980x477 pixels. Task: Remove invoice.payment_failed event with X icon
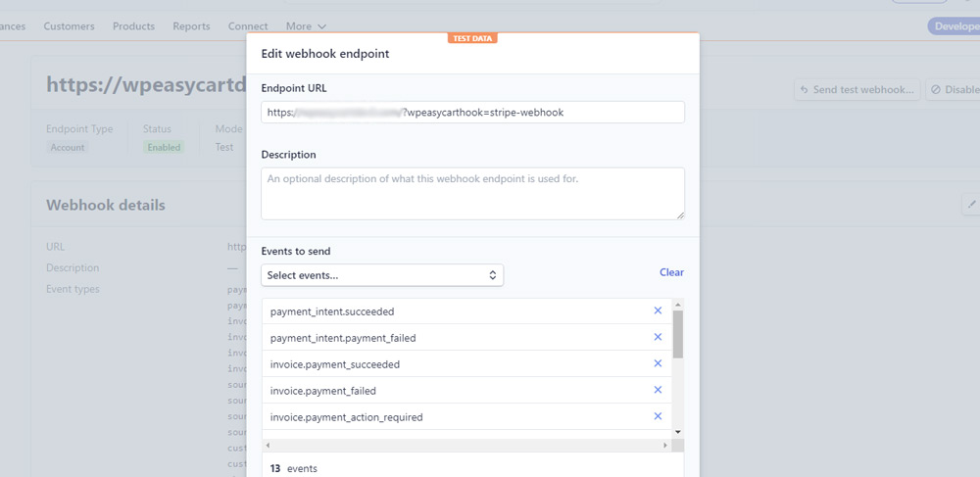click(658, 390)
